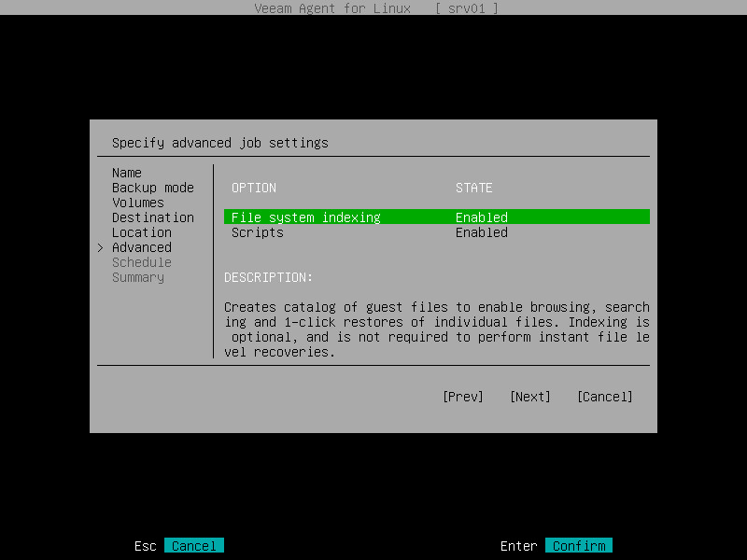Click the STATE column header
Image resolution: width=747 pixels, height=560 pixels.
[474, 188]
